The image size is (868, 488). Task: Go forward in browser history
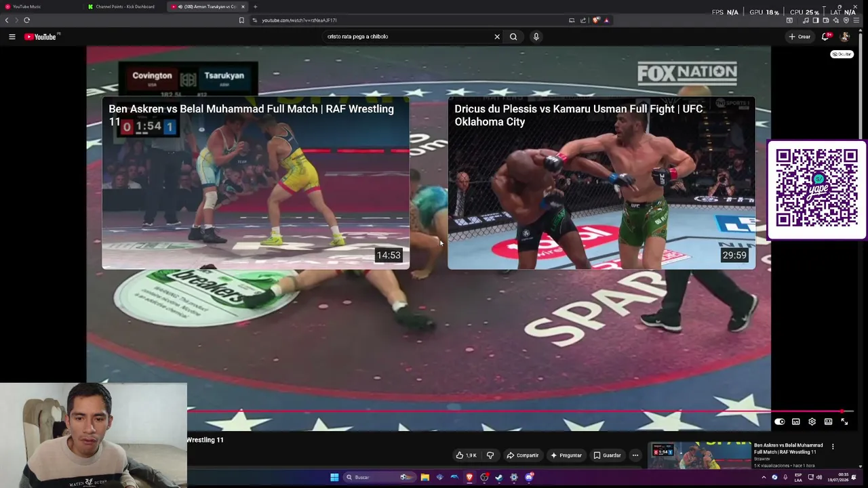16,20
